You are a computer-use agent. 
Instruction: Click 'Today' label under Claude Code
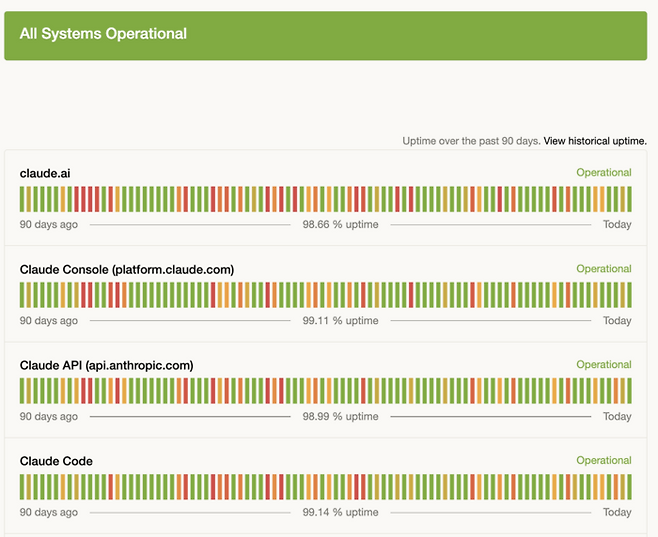[617, 512]
